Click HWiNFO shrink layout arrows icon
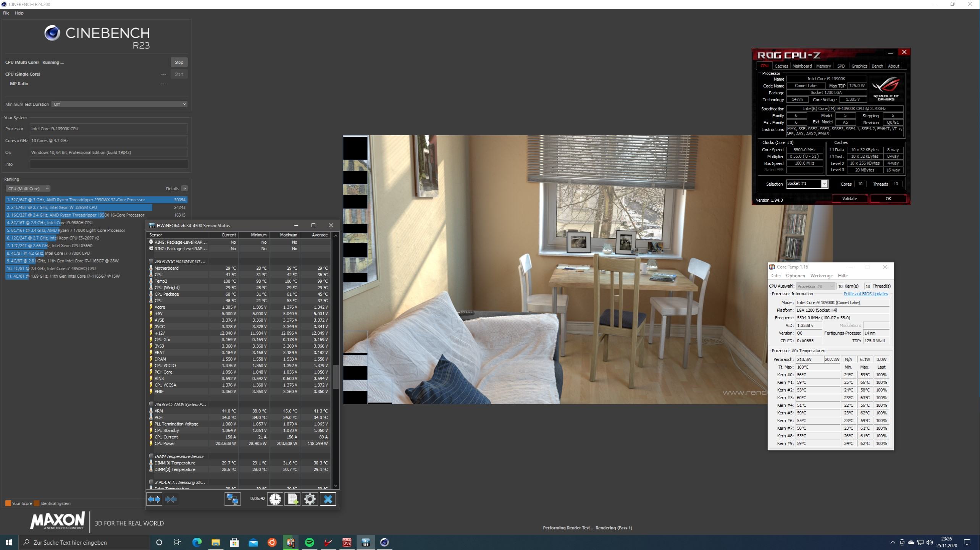This screenshot has height=550, width=980. pos(171,499)
